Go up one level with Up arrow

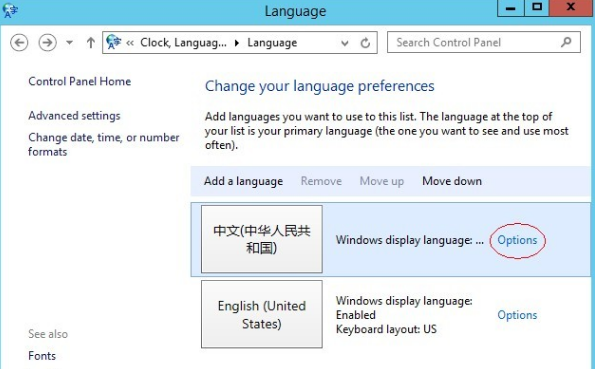90,43
